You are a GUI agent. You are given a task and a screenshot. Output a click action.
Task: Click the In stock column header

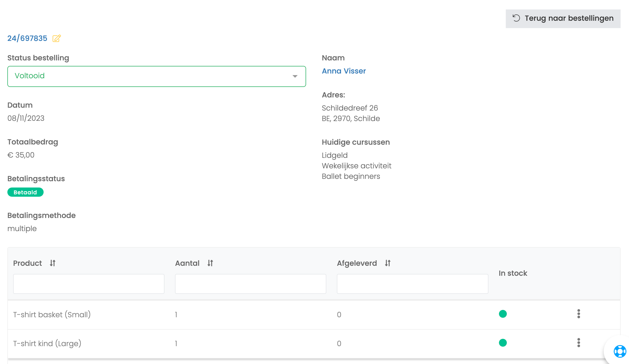pyautogui.click(x=513, y=273)
